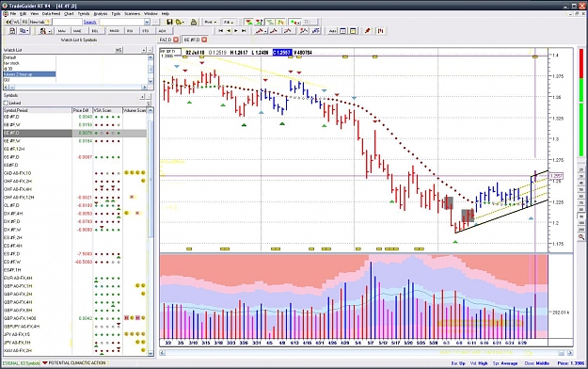Screen dimensions: 588x369
Task: Click the red pin tool icon
Action: (368, 31)
